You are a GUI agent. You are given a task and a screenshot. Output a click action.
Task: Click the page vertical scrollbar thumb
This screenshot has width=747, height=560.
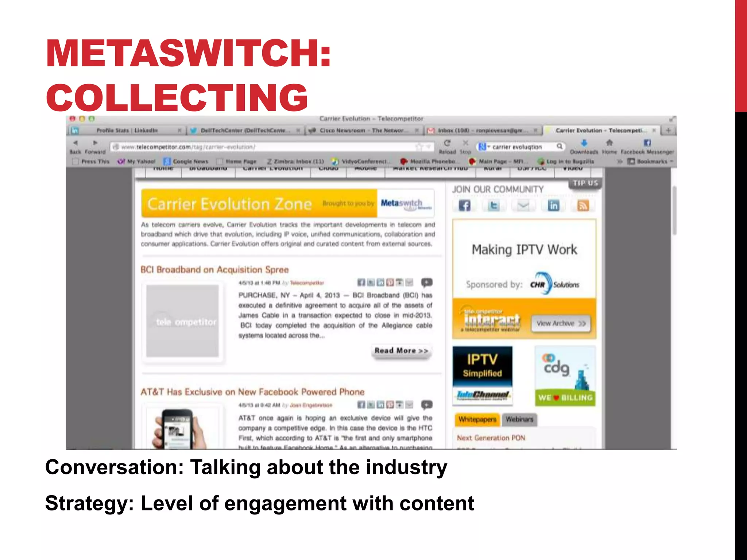pyautogui.click(x=674, y=210)
